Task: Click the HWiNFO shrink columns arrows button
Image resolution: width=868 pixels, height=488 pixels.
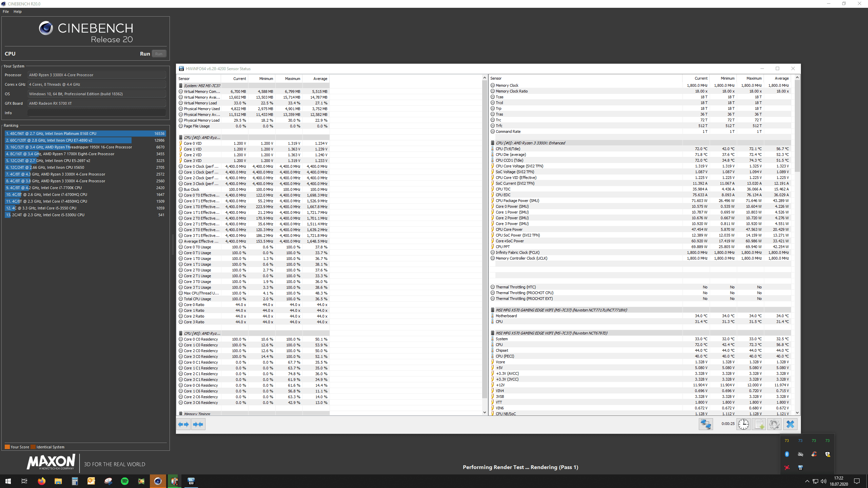Action: pyautogui.click(x=198, y=424)
